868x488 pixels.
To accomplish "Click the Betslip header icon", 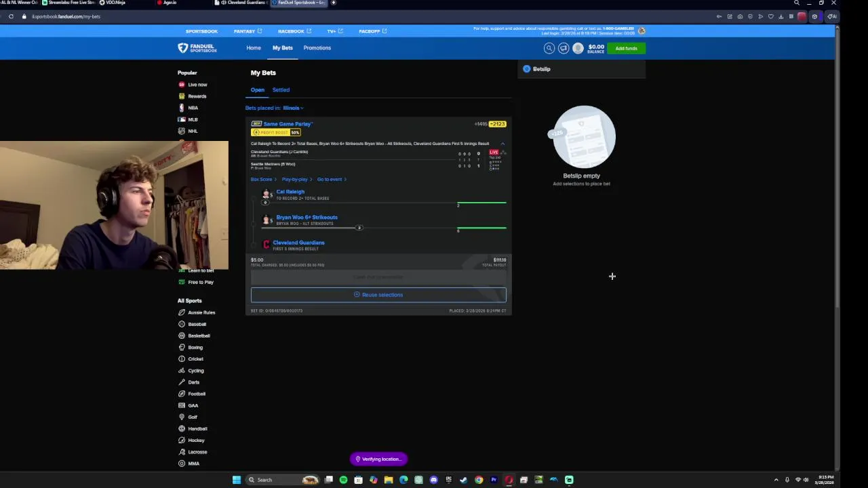I will coord(527,69).
